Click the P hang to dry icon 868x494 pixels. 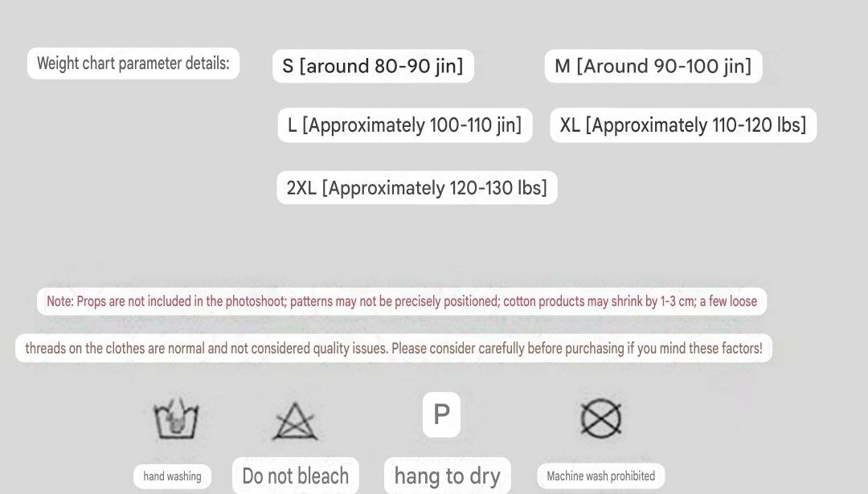coord(441,414)
